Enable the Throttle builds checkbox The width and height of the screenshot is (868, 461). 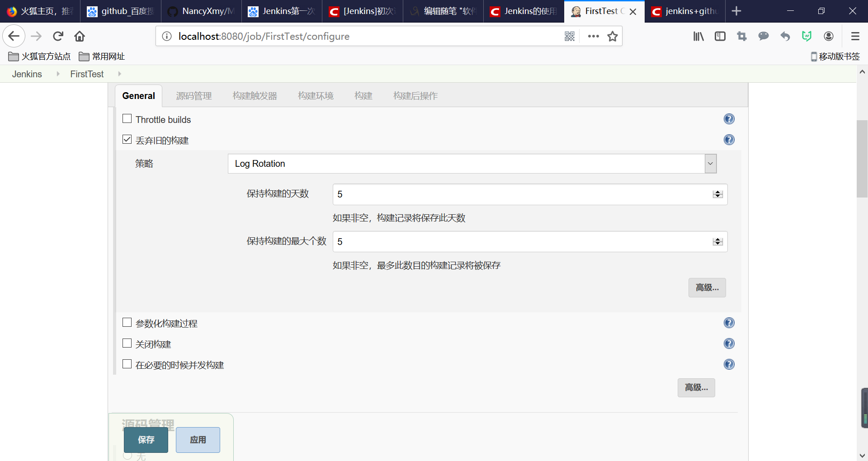pyautogui.click(x=127, y=118)
